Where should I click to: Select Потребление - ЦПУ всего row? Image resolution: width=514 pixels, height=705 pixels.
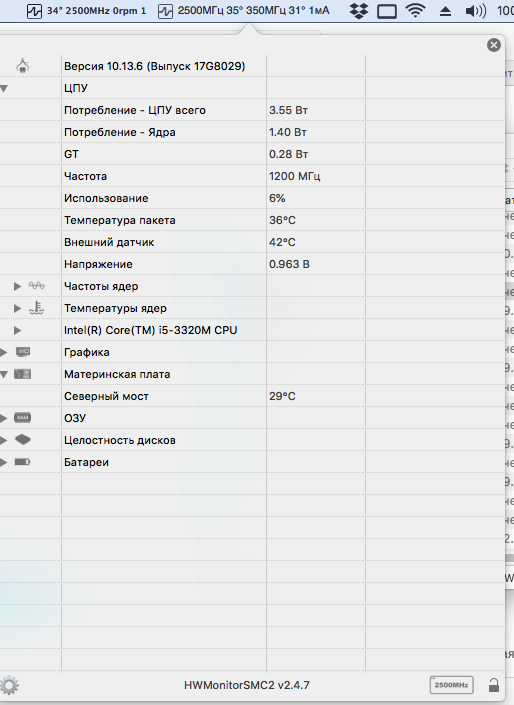(x=252, y=110)
